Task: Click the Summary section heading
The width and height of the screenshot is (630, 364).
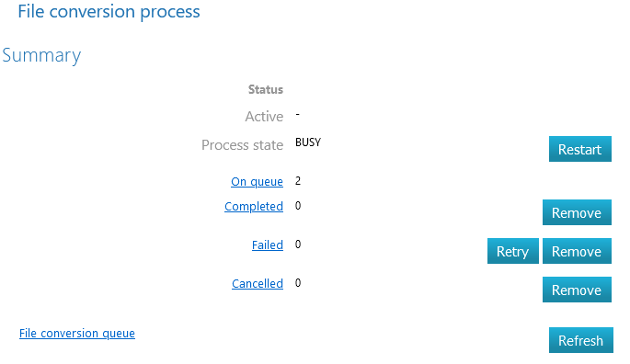Action: 41,56
